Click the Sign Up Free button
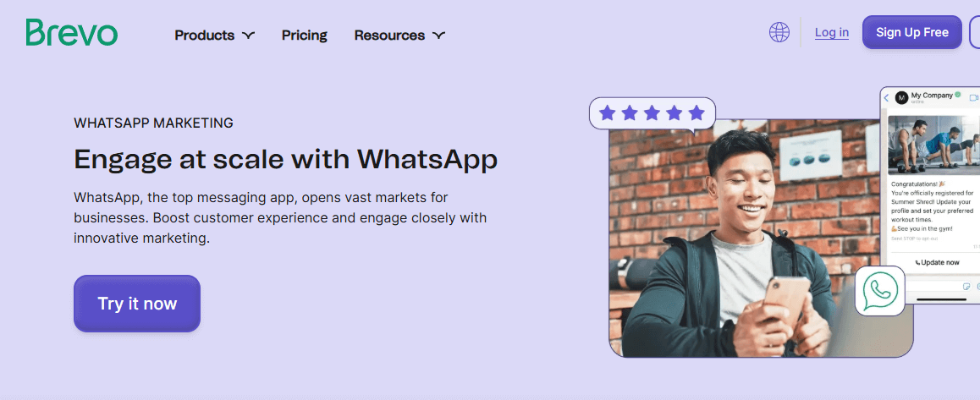 [912, 32]
